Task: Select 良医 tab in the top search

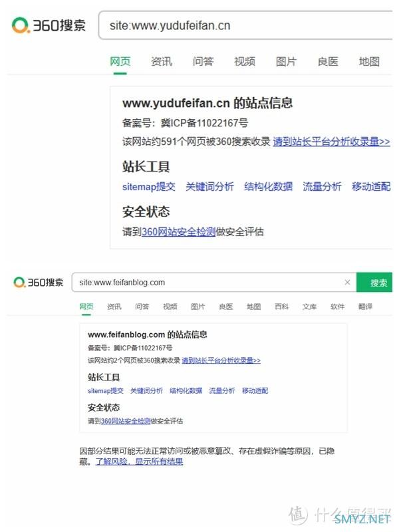Action: [328, 61]
